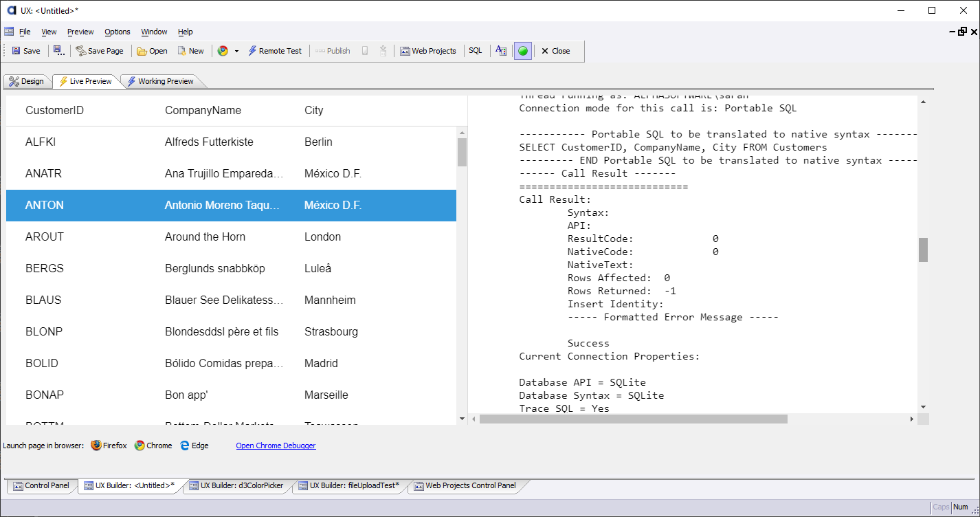980x517 pixels.
Task: Click the trace horizontal scroll right arrow
Action: tap(912, 419)
